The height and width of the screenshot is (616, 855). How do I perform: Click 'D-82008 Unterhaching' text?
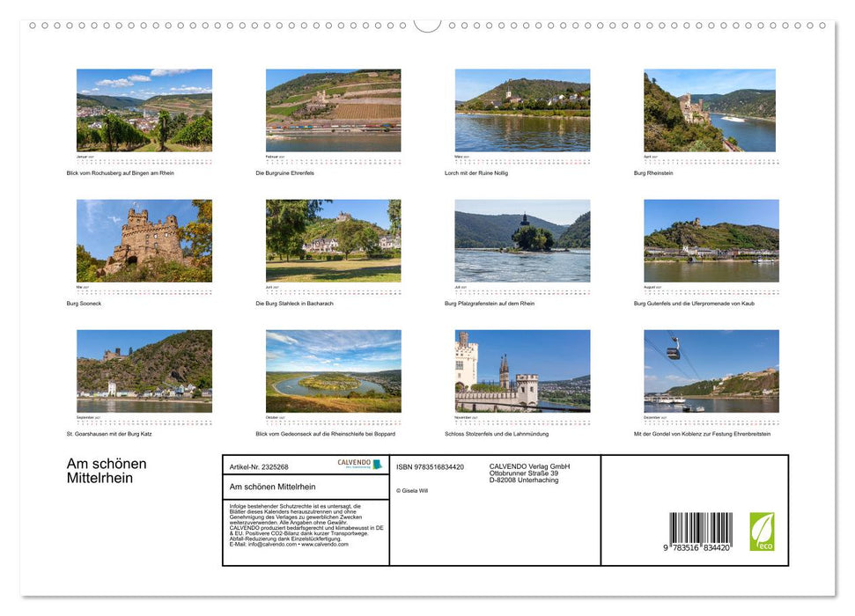(x=523, y=480)
